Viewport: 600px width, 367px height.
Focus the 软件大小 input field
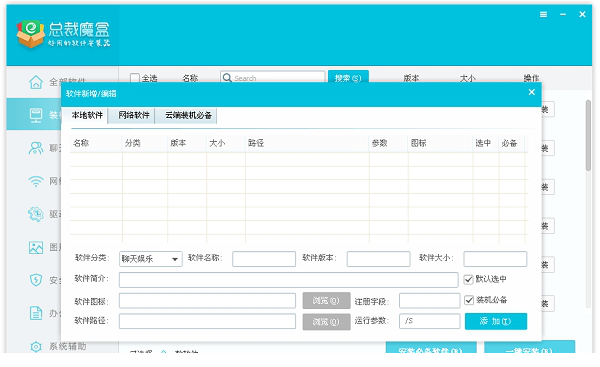[x=495, y=259]
